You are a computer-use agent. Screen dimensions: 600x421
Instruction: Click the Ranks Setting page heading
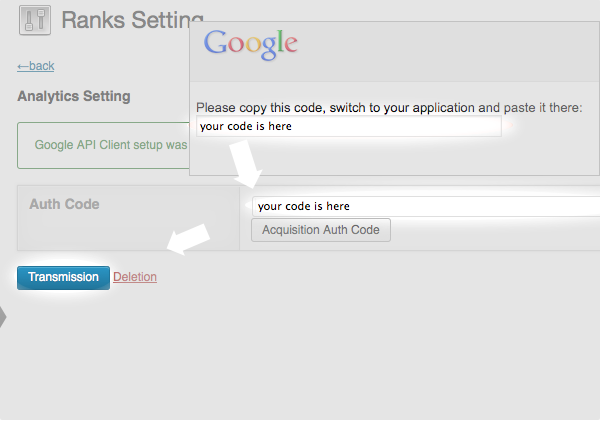tap(132, 20)
